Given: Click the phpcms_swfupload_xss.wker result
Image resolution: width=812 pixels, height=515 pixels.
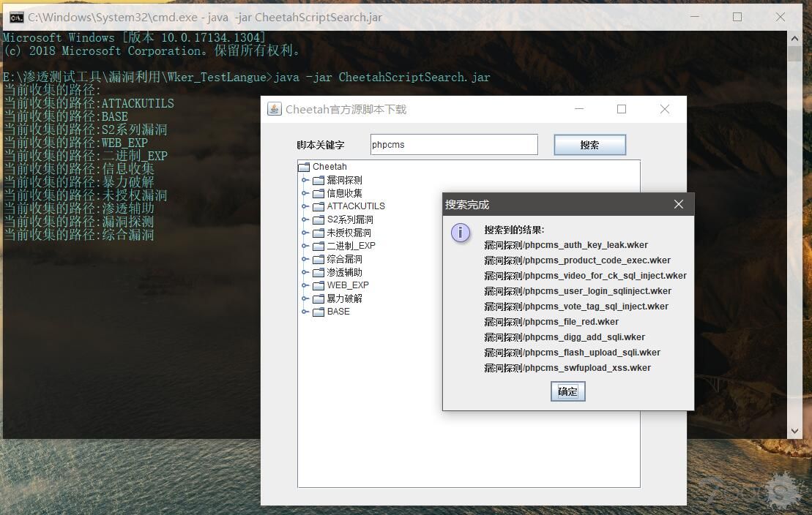Looking at the screenshot, I should click(567, 368).
